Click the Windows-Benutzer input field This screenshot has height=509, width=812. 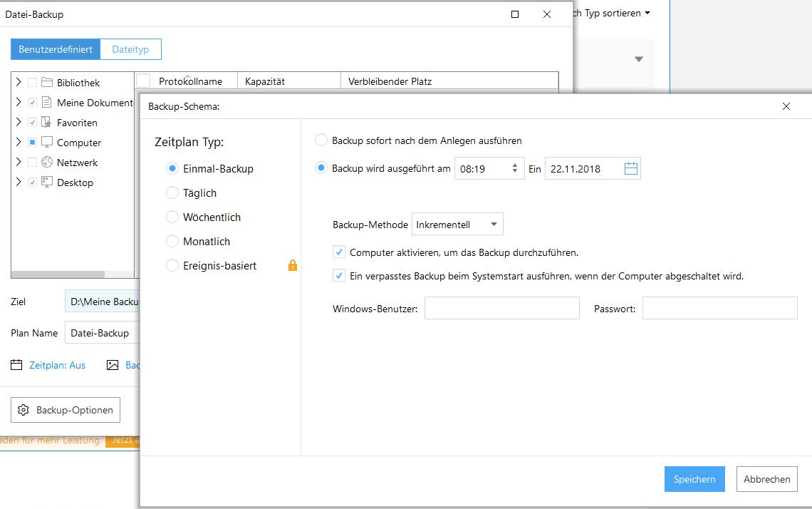[x=501, y=309]
